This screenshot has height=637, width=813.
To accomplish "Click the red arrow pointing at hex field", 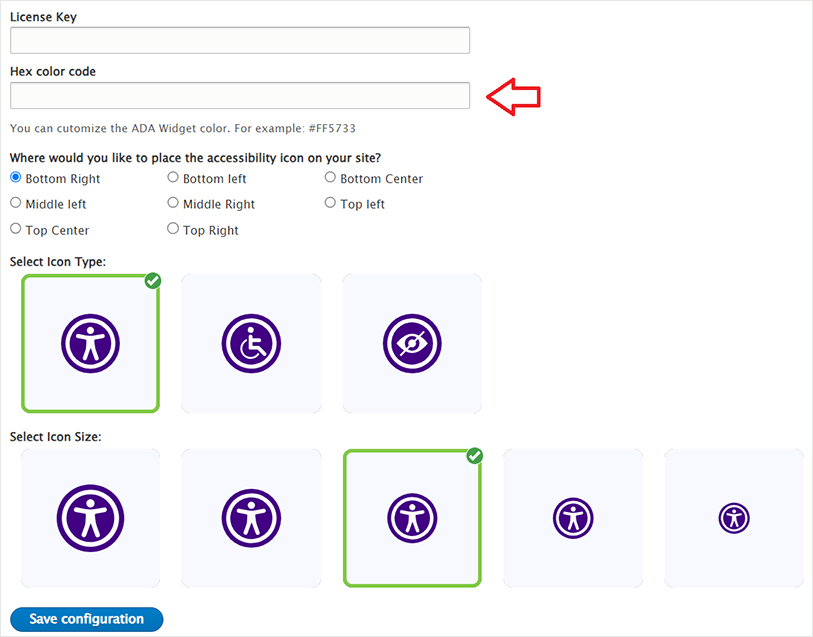I will 513,96.
